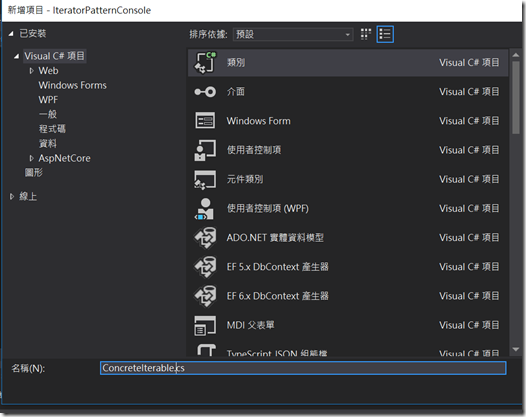Click the 名稱 file name input field
This screenshot has width=526, height=417.
(x=303, y=368)
